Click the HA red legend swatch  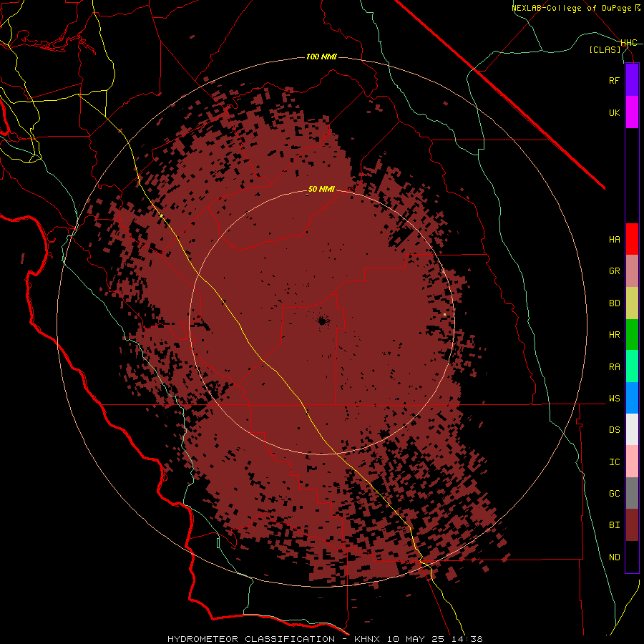(x=632, y=239)
